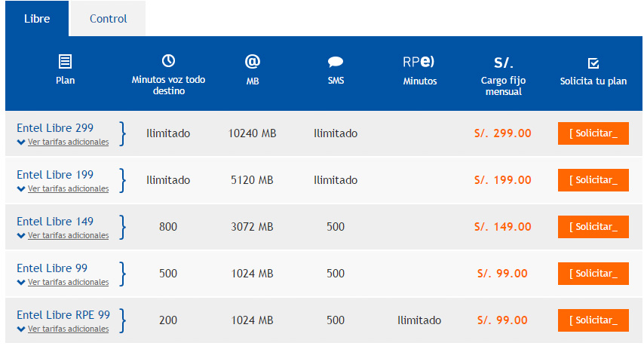Screen dimensions: 644x346
Task: Click the S/. currency icon in header
Action: click(504, 63)
